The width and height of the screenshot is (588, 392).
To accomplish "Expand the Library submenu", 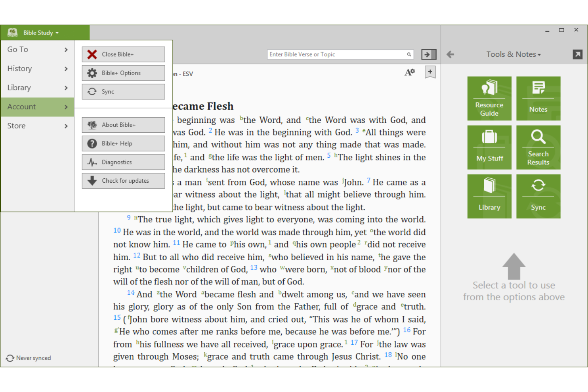I will pos(37,88).
